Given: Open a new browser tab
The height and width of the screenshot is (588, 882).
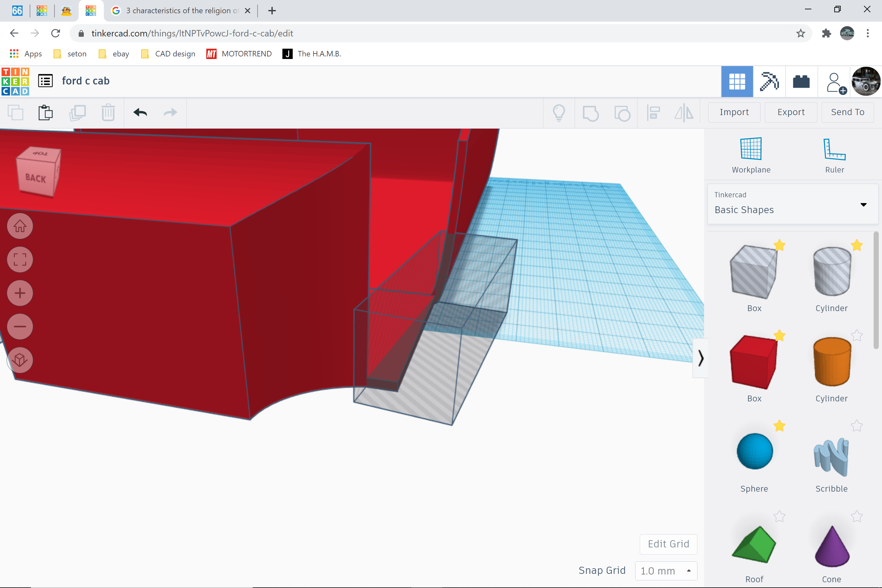Looking at the screenshot, I should click(x=272, y=11).
